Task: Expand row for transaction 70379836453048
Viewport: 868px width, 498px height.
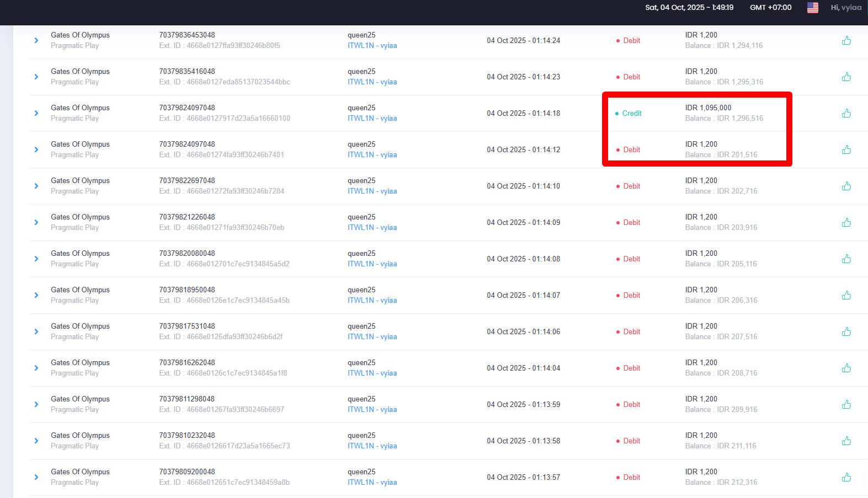Action: coord(36,40)
